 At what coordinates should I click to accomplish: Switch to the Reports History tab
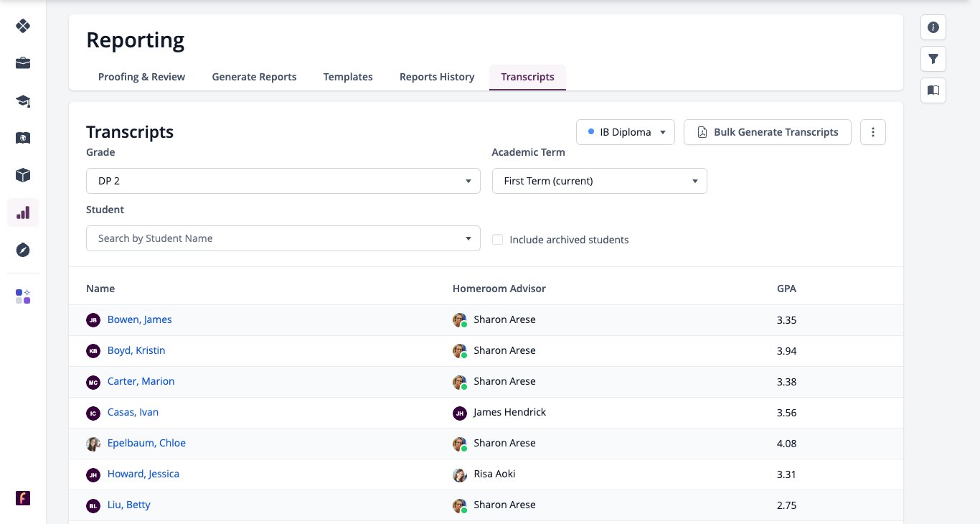[x=437, y=77]
